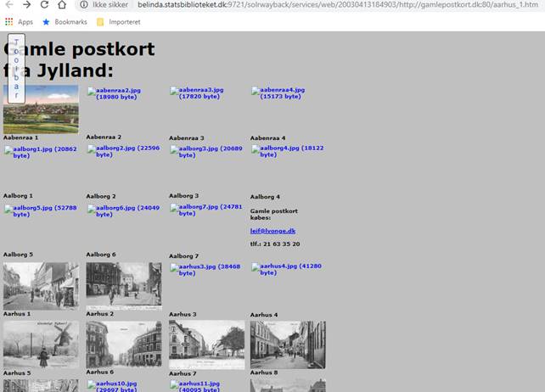Open the Apps grid shortcut
Viewport: 545px width, 392px height.
(19, 21)
